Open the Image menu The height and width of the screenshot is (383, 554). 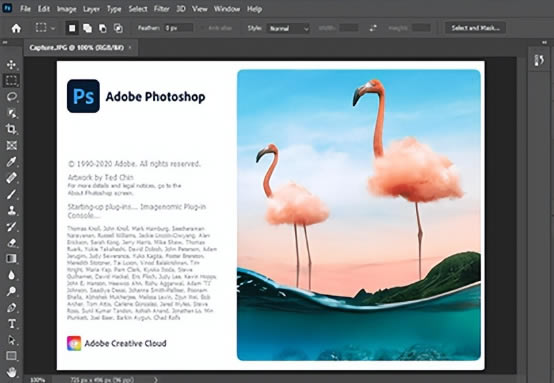pos(66,9)
